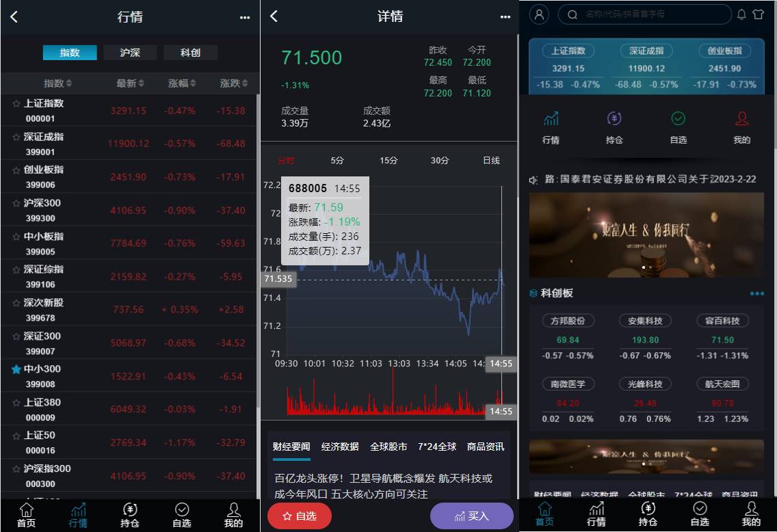Screen dimensions: 777x532
Task: Go back from the 详情 screen
Action: (274, 16)
